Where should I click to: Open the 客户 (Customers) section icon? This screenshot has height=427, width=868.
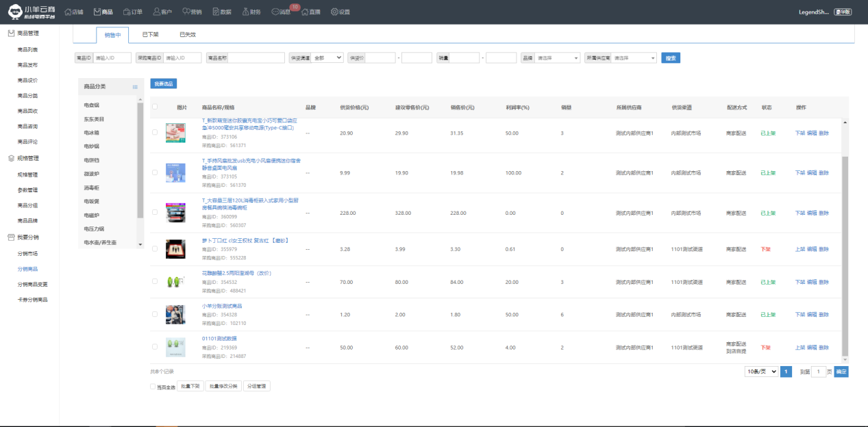pyautogui.click(x=157, y=12)
